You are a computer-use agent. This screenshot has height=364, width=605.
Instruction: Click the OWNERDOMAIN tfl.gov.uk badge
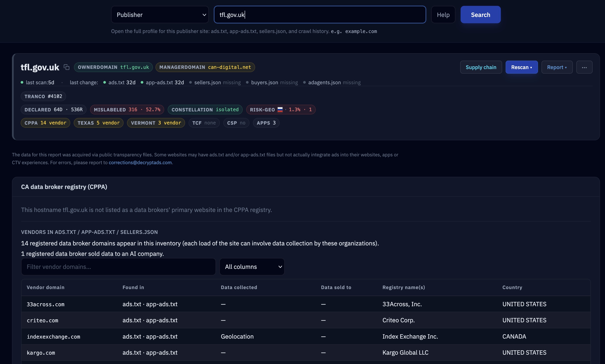pos(113,67)
